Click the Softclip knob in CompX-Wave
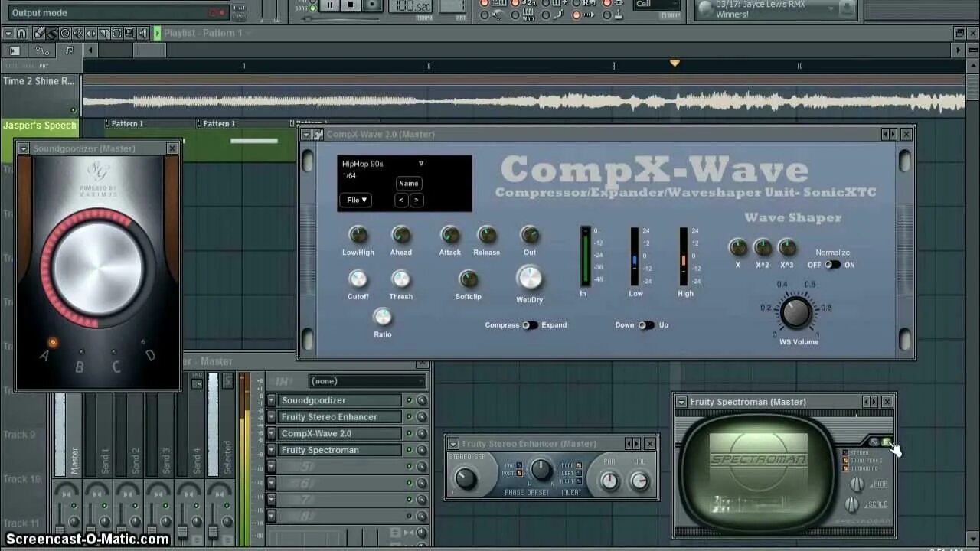 468,279
